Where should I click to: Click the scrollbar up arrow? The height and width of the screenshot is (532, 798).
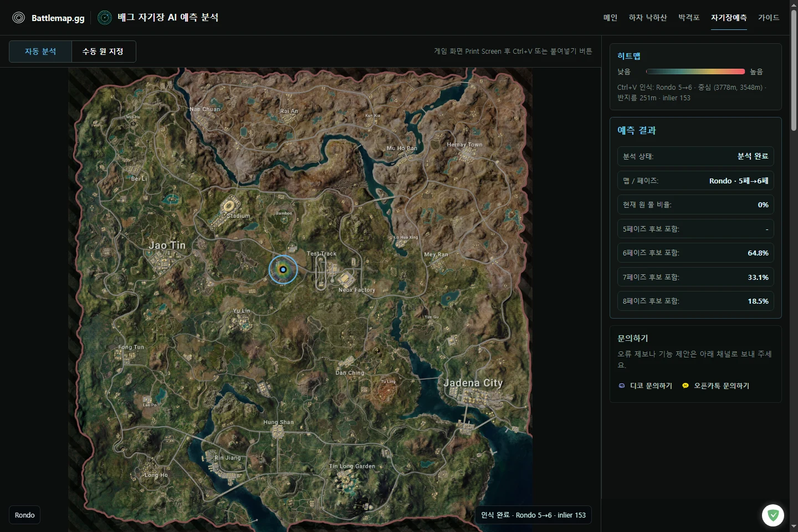(794, 4)
